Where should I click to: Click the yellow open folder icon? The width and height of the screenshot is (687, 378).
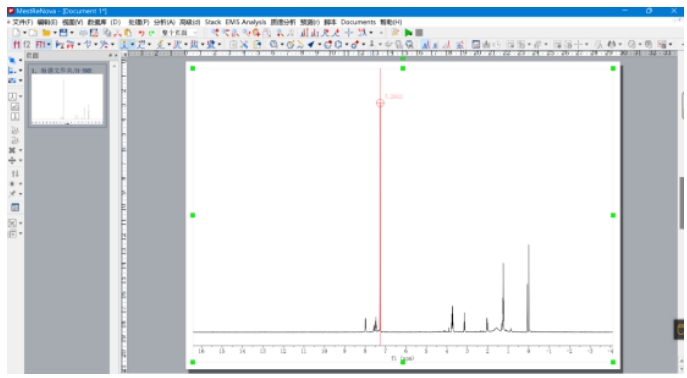[46, 32]
